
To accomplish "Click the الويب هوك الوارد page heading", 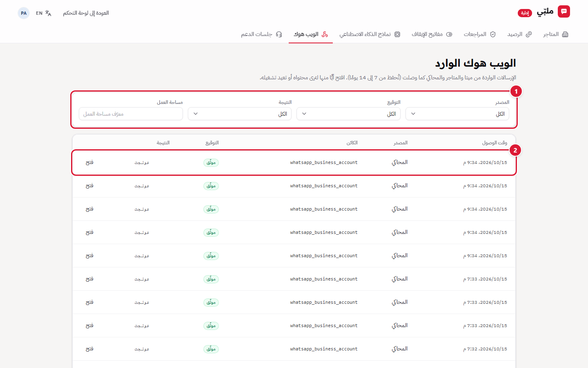I will (x=475, y=63).
